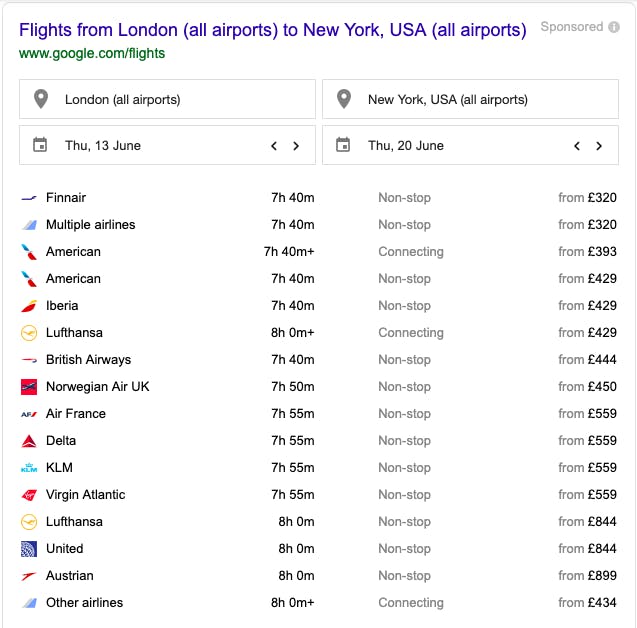Click the United airline logo
637x628 pixels.
coord(29,549)
